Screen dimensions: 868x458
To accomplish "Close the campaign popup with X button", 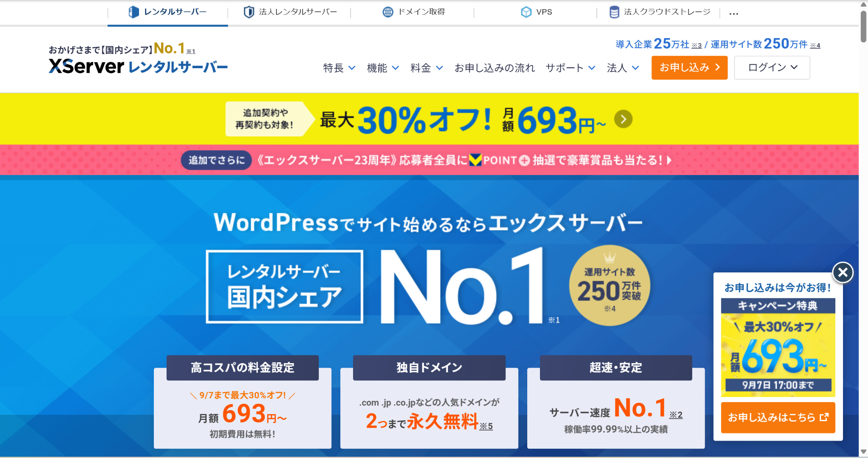I will click(x=843, y=272).
